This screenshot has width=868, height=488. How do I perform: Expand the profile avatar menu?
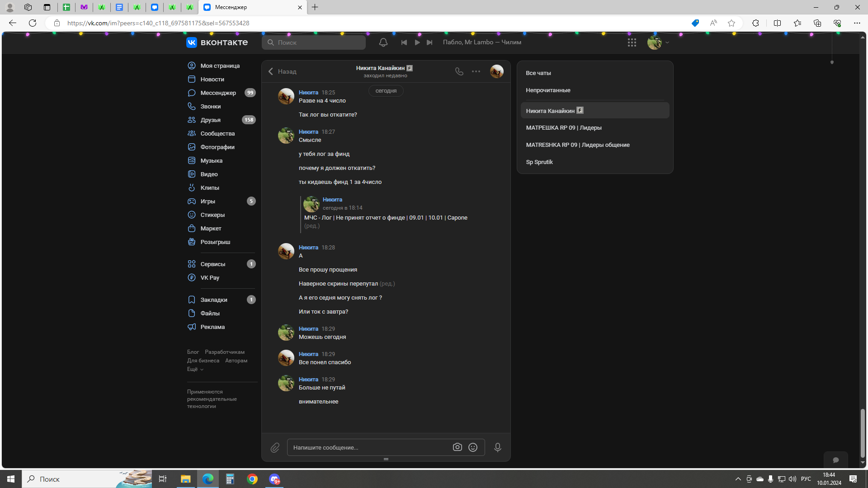coord(658,42)
